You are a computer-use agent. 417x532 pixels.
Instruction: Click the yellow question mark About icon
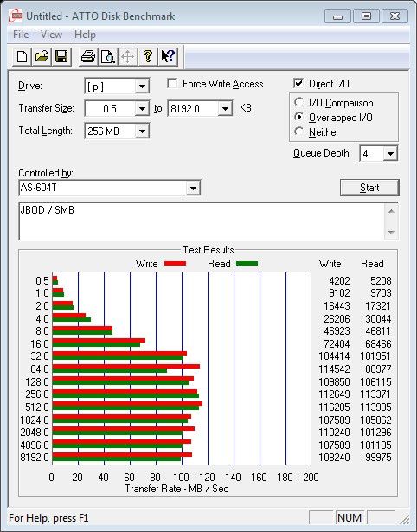(148, 56)
